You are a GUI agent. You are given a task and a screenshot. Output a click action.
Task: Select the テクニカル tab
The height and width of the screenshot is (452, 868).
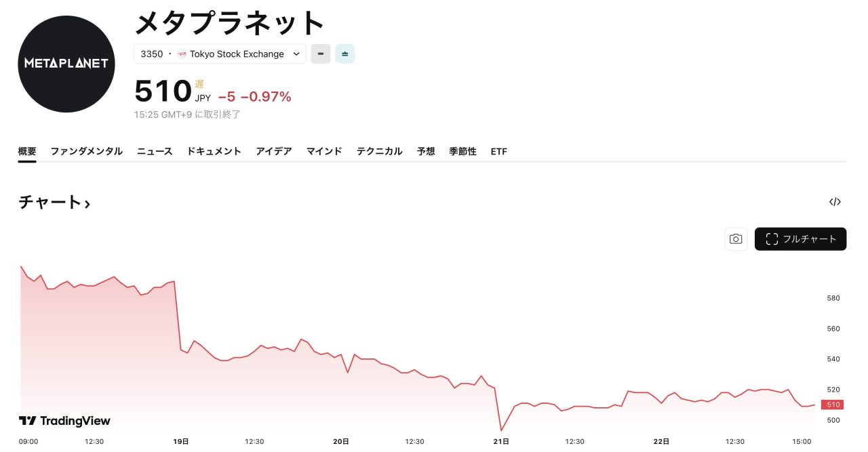(379, 152)
